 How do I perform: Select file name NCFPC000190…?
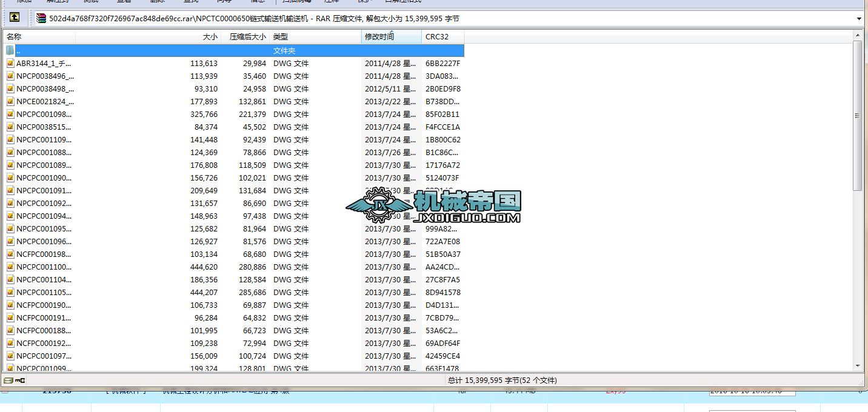point(44,305)
